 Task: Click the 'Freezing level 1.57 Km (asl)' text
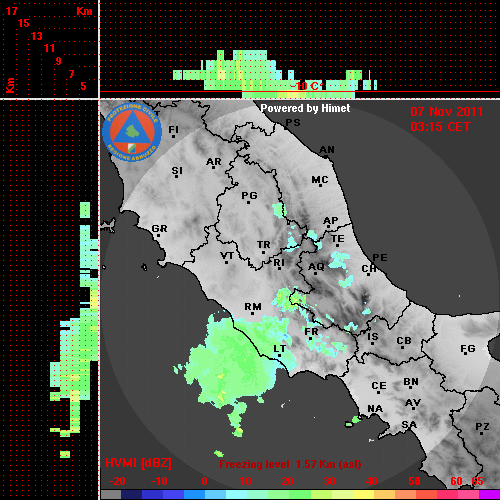point(290,464)
